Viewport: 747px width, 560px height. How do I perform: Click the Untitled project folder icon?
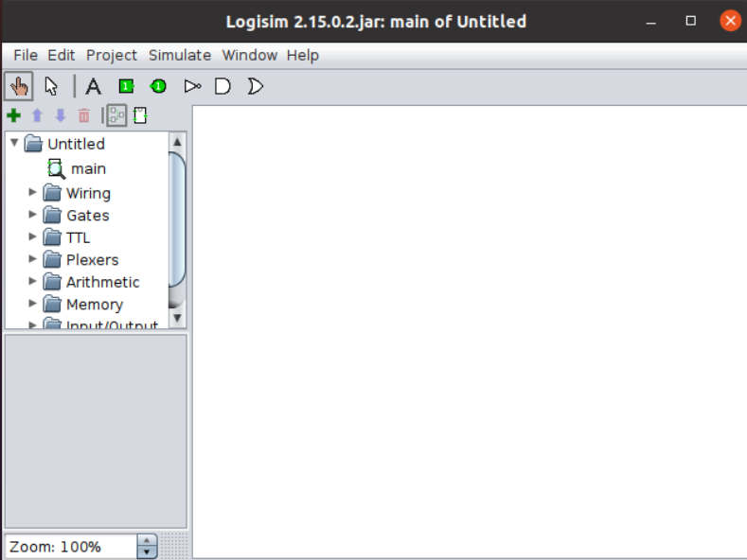point(33,144)
